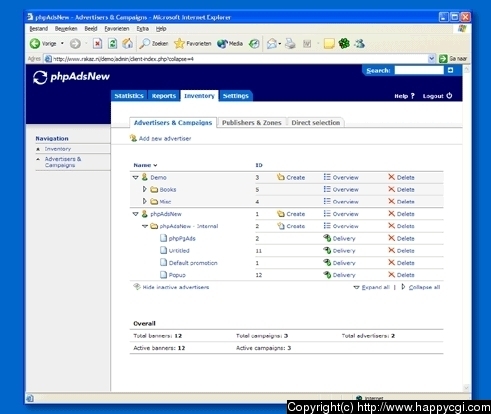The height and width of the screenshot is (414, 491).
Task: Open Inventory link in Navigation sidebar
Action: [x=58, y=149]
